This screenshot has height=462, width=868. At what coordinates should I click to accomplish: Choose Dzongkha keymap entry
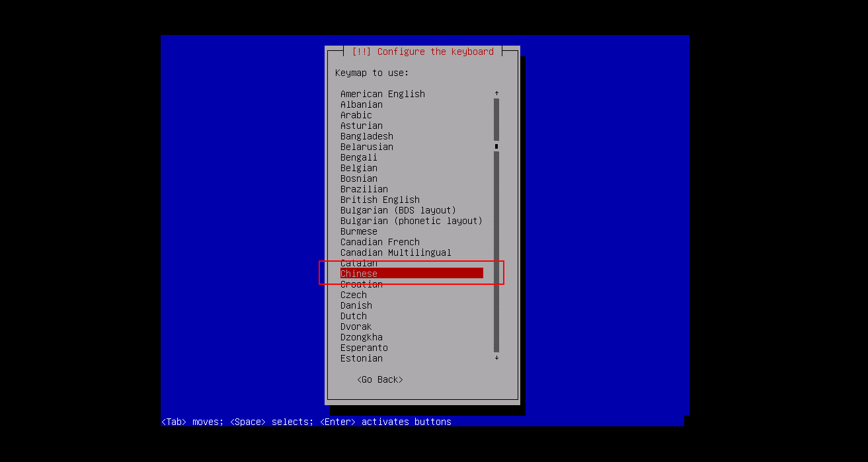[362, 337]
